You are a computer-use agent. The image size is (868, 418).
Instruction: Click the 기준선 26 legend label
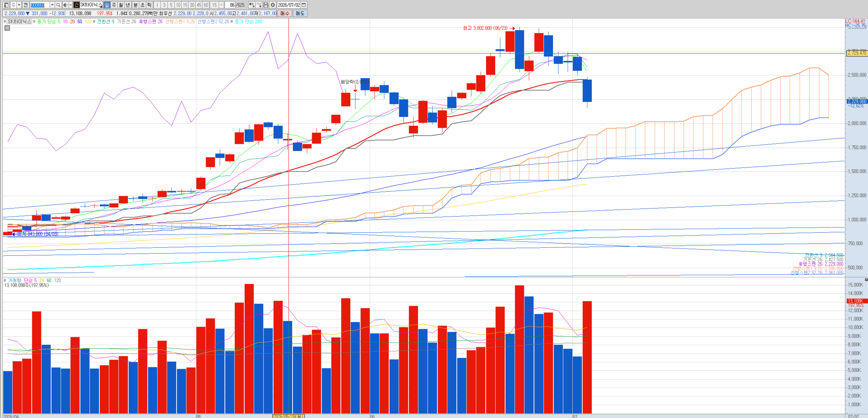[126, 21]
